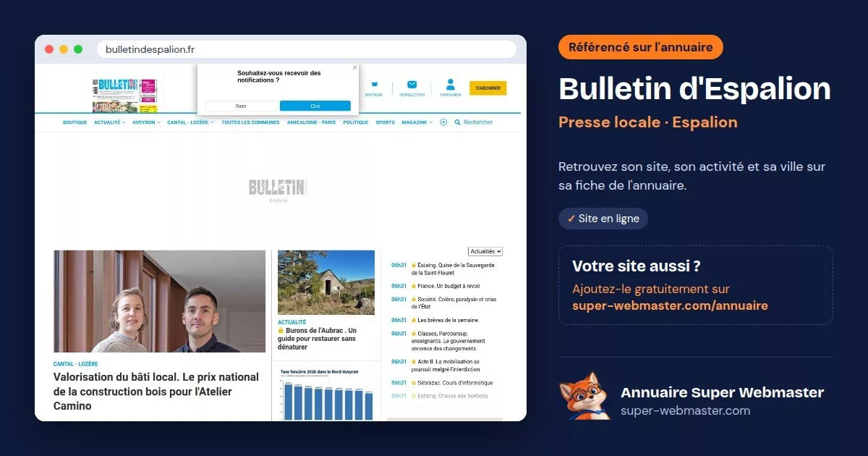Click the Annuaire Super Webmaster title

[x=722, y=392]
